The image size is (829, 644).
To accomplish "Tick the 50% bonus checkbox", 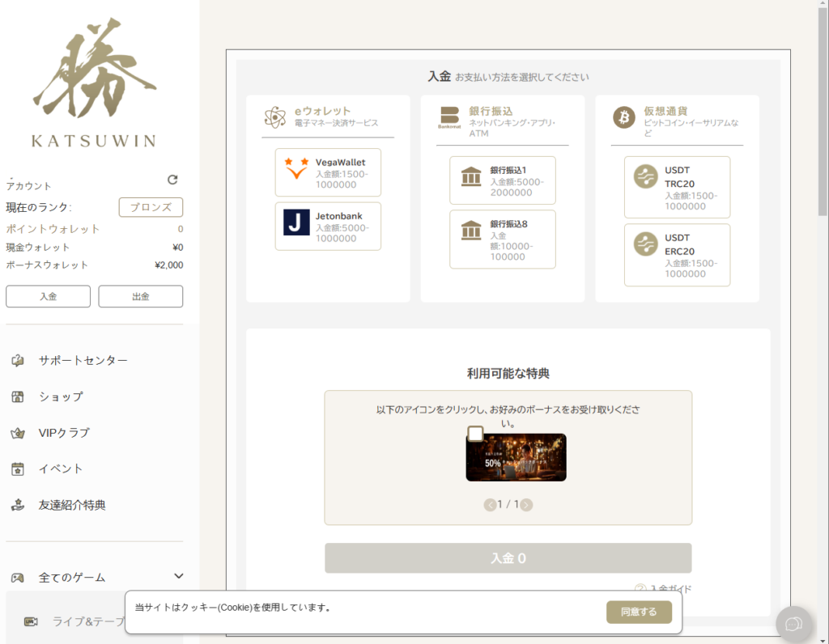I will tap(475, 434).
